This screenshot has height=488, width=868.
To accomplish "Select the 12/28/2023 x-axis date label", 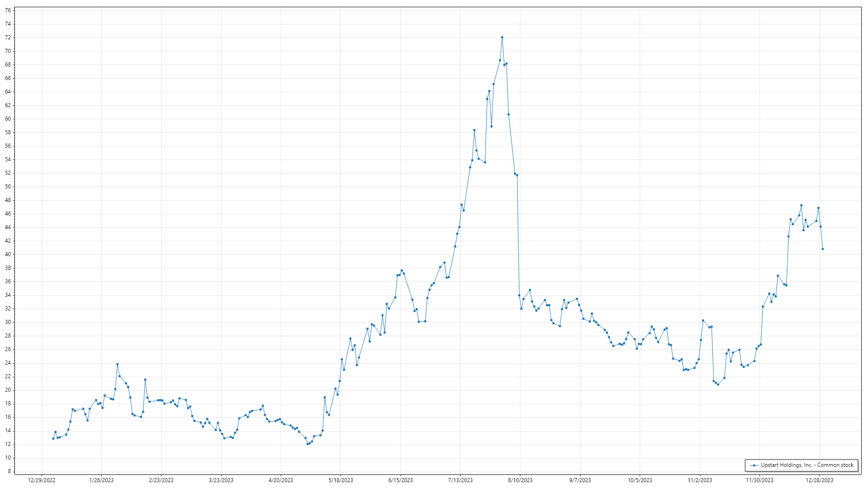I will pyautogui.click(x=819, y=480).
